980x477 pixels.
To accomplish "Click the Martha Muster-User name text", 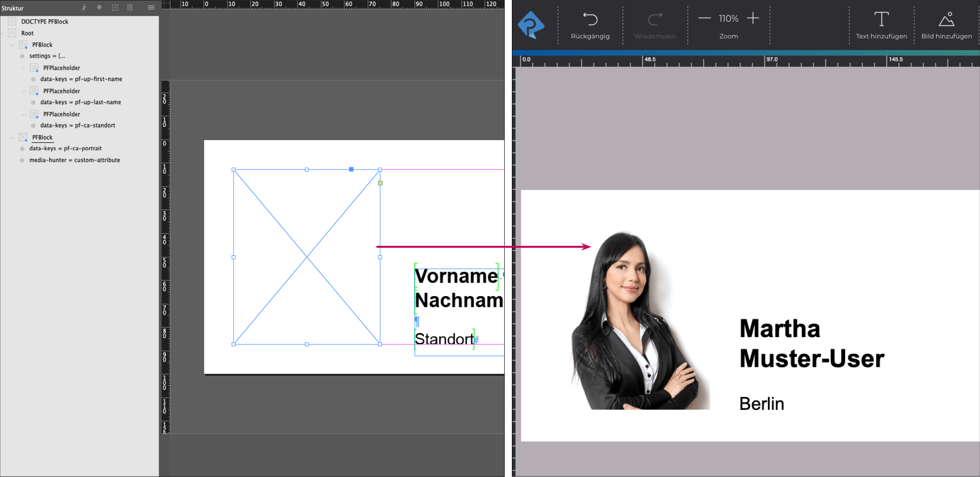I will point(811,343).
